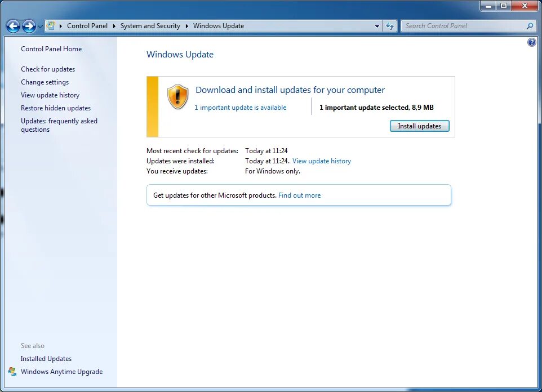Open Windows Anytime Upgrade link
This screenshot has width=542, height=392.
(61, 372)
